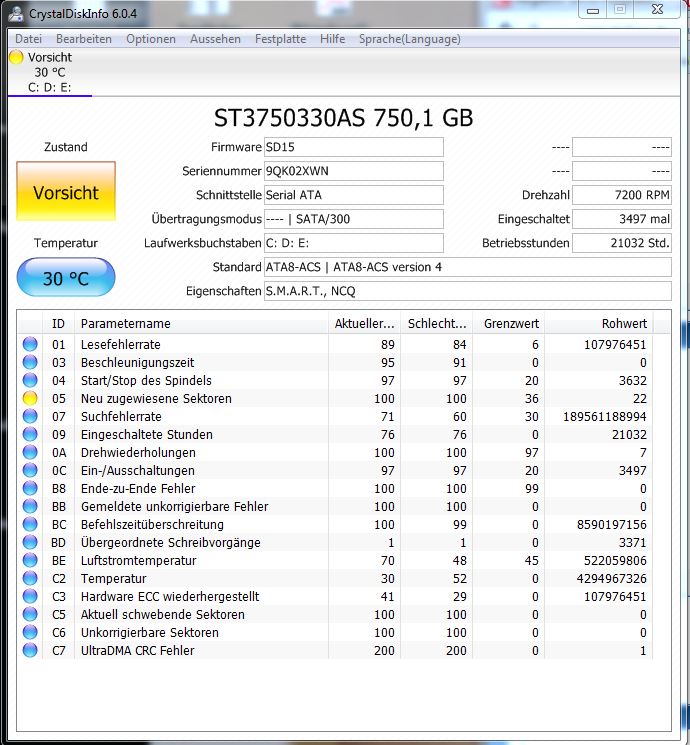This screenshot has width=690, height=745.
Task: Sort by the Rohwert column header
Action: (x=599, y=324)
